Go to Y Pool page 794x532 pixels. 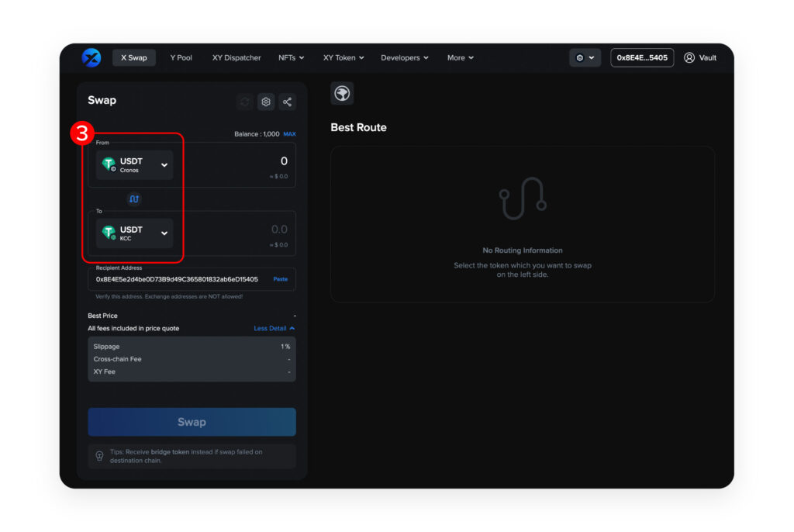pyautogui.click(x=181, y=57)
